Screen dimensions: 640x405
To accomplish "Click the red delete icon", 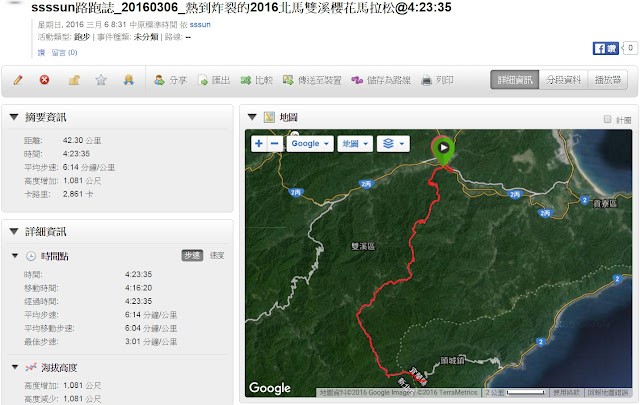I will click(x=44, y=80).
